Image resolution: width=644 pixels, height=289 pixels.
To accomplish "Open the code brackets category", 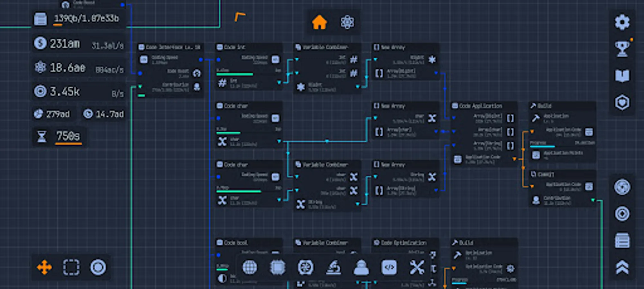I will 389,267.
